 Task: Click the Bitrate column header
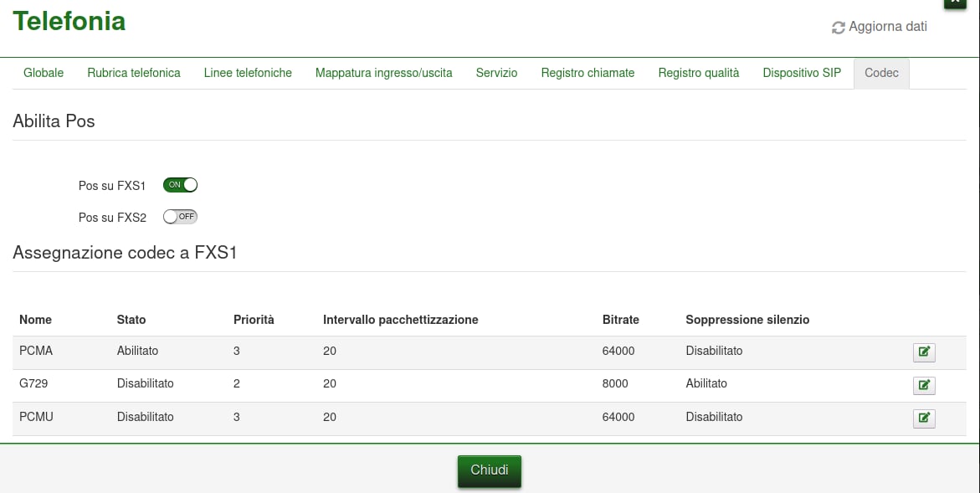coord(620,320)
